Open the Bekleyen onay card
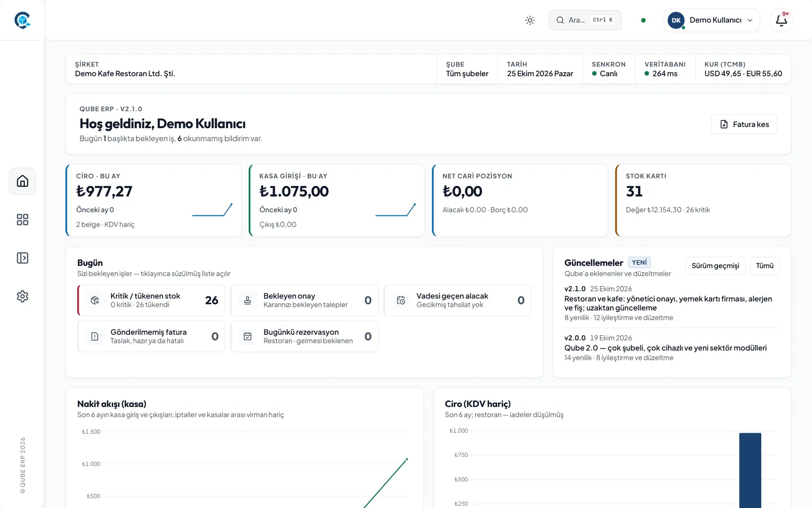The width and height of the screenshot is (812, 508). point(304,300)
